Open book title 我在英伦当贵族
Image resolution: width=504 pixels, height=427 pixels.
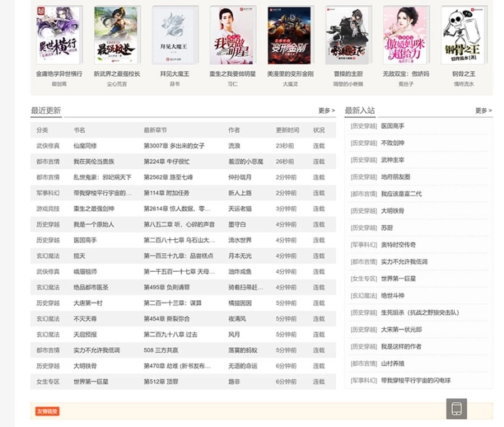pyautogui.click(x=94, y=162)
